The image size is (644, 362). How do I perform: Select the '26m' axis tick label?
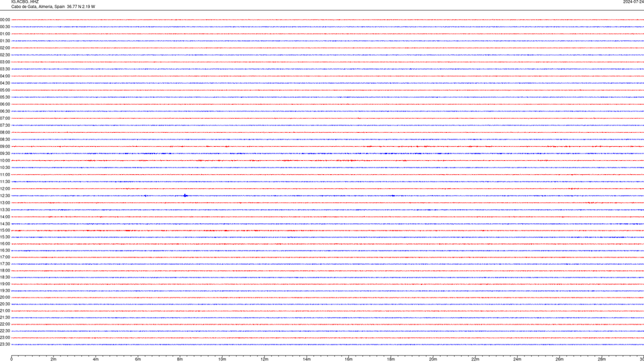[x=559, y=359]
